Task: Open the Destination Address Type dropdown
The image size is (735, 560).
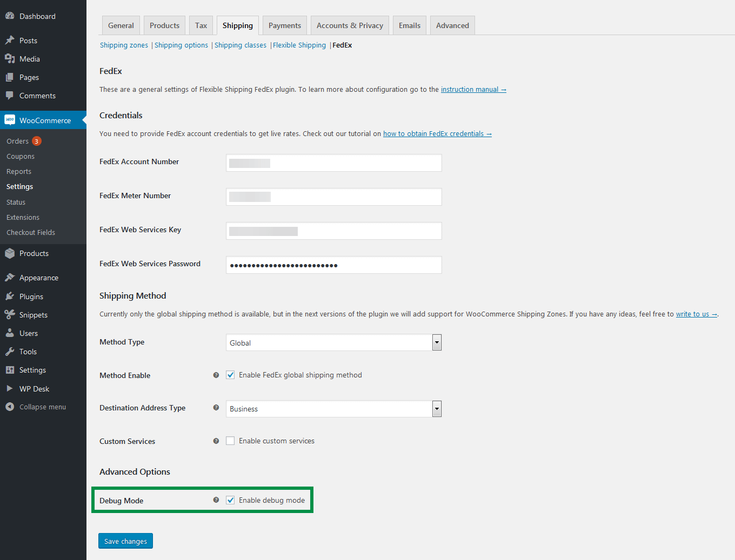Action: point(333,409)
